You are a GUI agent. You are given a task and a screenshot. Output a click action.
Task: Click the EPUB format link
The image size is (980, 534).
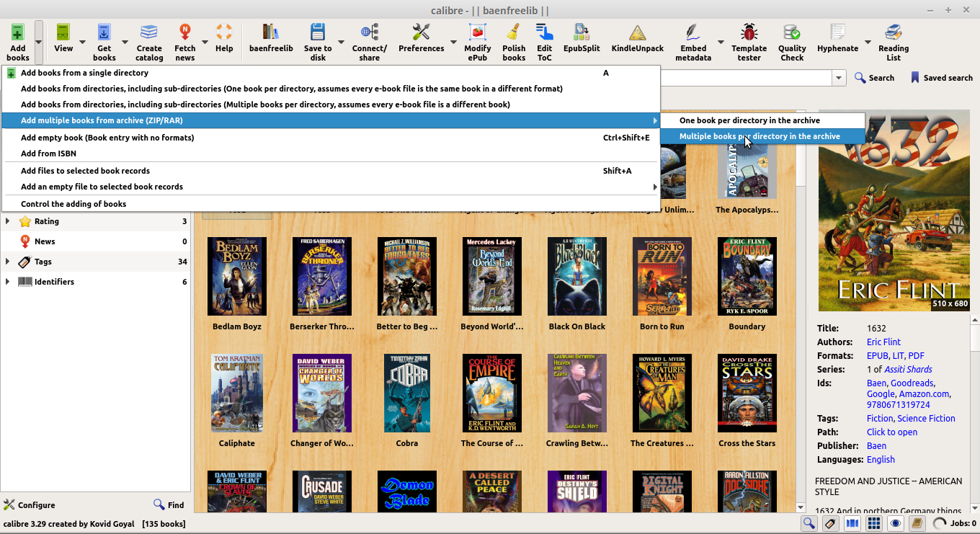pyautogui.click(x=877, y=356)
